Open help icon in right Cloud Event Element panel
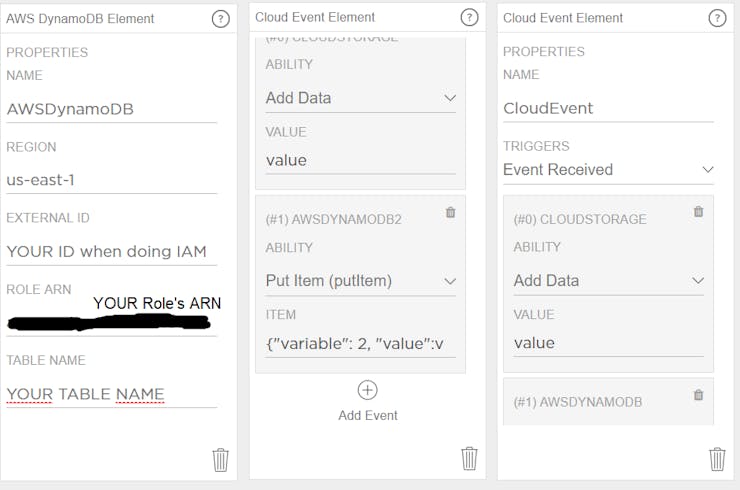The image size is (740, 490). click(717, 18)
